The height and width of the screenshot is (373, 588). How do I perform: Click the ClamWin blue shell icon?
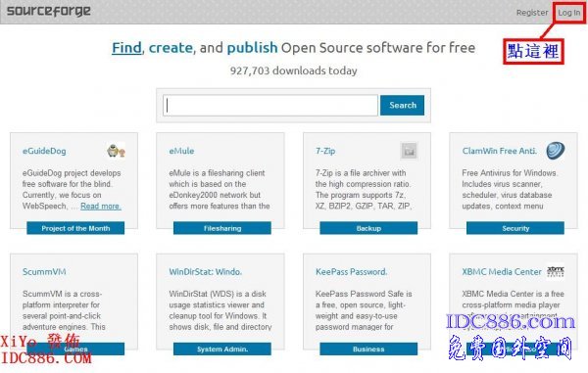point(555,151)
